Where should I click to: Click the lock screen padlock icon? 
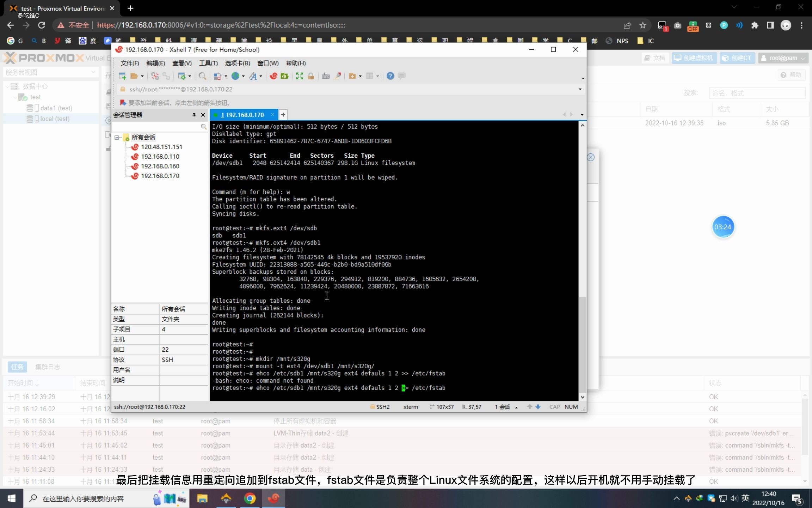[x=311, y=76]
